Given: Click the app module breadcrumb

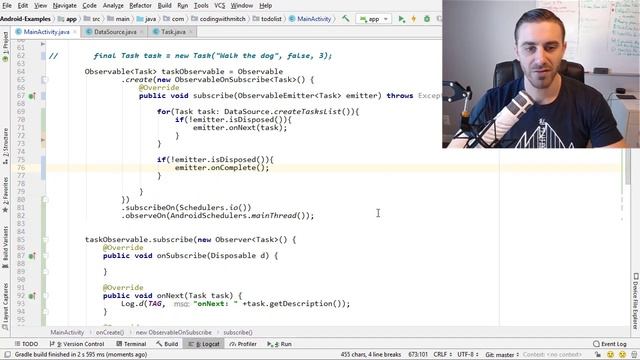Looking at the screenshot, I should [x=67, y=19].
